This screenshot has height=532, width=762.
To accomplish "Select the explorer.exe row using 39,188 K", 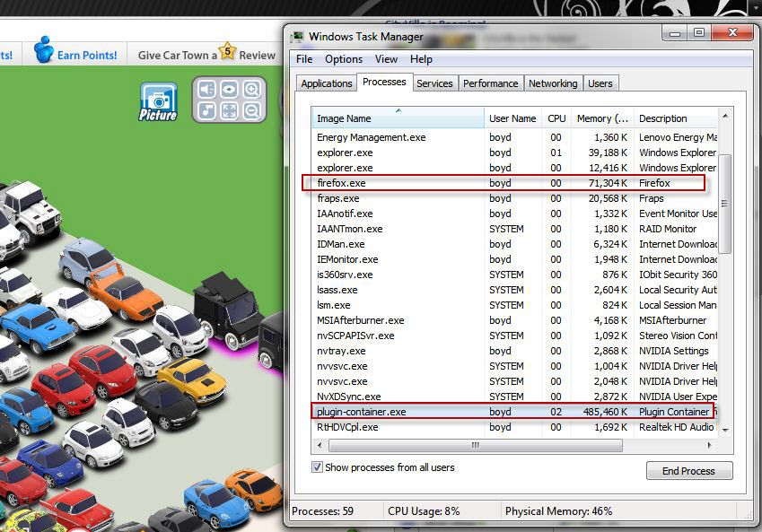I will [515, 153].
